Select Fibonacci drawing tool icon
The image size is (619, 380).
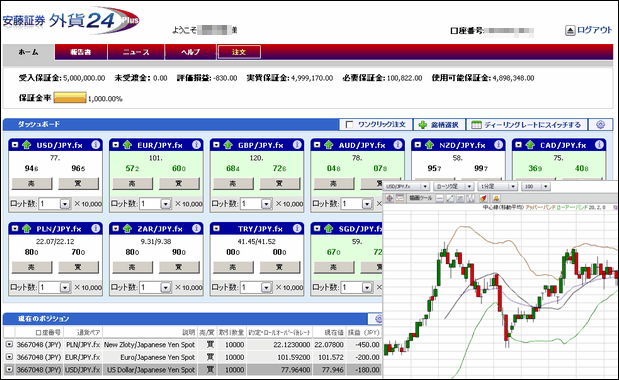point(471,198)
